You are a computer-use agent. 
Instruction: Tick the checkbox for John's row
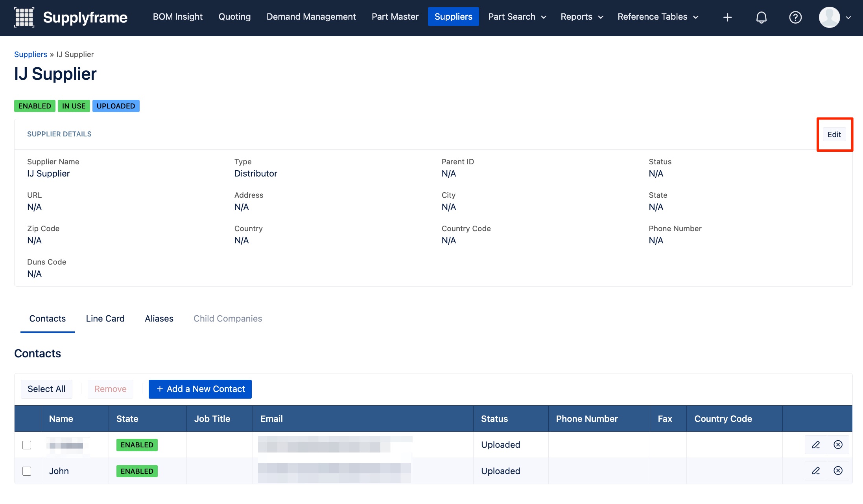pyautogui.click(x=27, y=471)
